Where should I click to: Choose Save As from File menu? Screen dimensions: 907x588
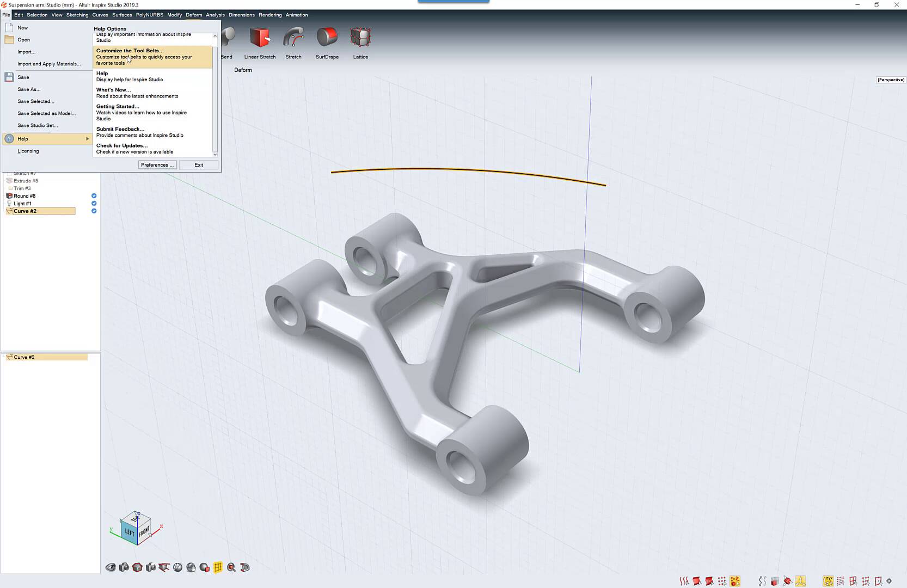click(x=29, y=89)
